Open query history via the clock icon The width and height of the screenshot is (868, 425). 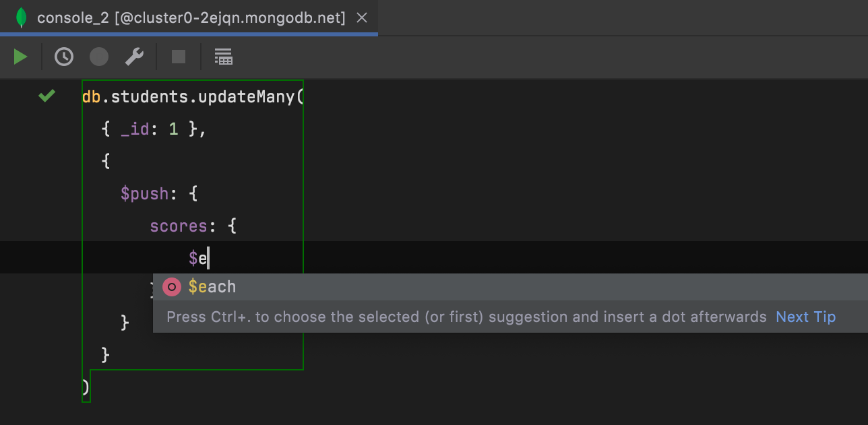click(64, 57)
